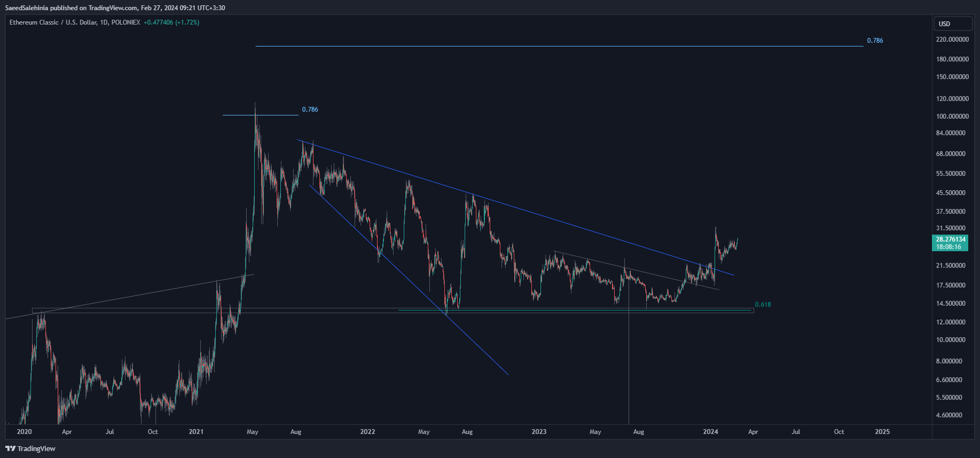
Task: Click price axis label 120.000000
Action: (952, 99)
